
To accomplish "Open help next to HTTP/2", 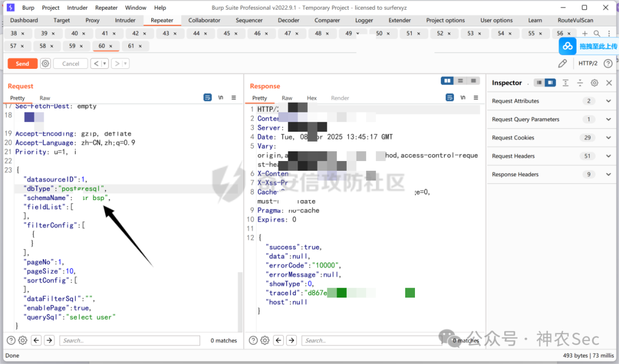I will pos(608,63).
